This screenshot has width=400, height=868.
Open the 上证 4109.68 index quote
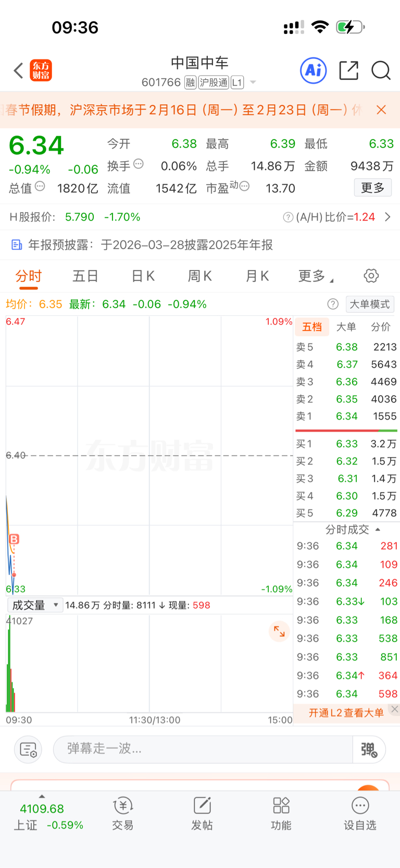[48, 816]
